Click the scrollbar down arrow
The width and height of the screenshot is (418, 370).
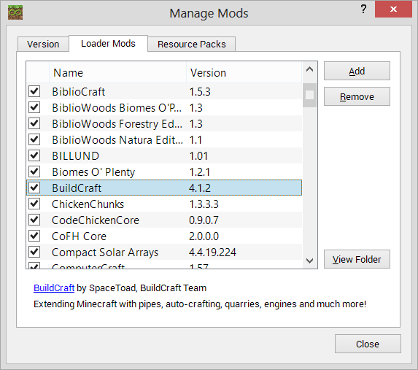(310, 261)
